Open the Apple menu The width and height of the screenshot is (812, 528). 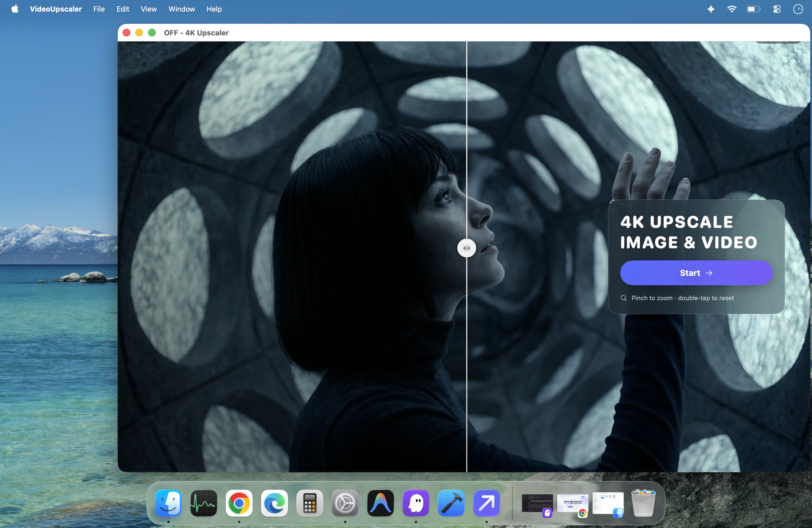click(15, 9)
